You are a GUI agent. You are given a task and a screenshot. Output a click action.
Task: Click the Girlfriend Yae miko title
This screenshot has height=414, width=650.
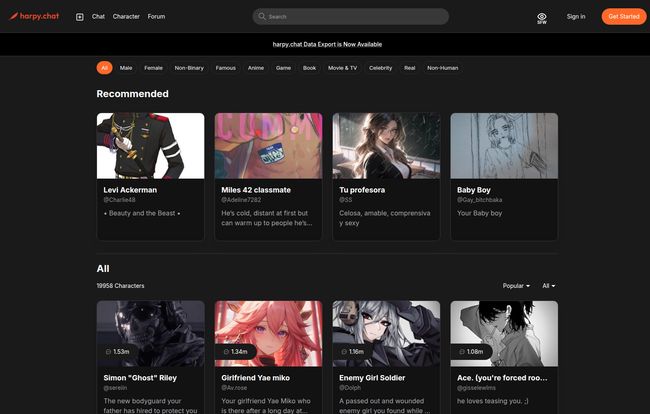[255, 378]
